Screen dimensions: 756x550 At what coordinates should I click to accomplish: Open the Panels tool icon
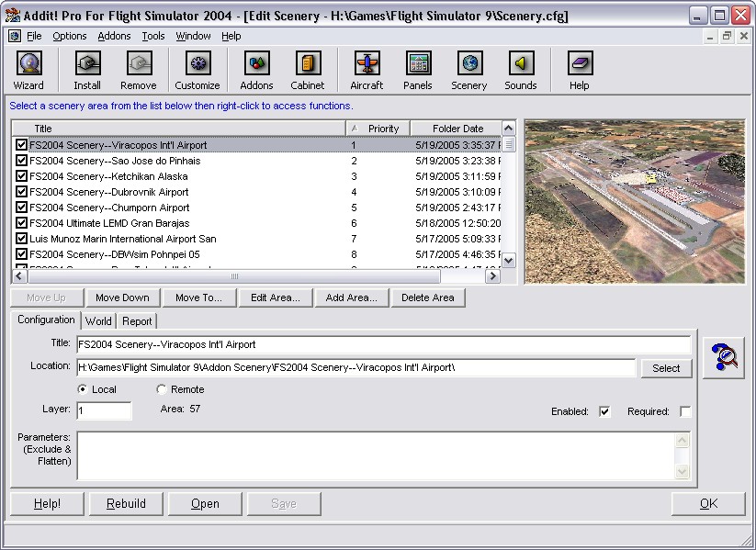pyautogui.click(x=418, y=71)
